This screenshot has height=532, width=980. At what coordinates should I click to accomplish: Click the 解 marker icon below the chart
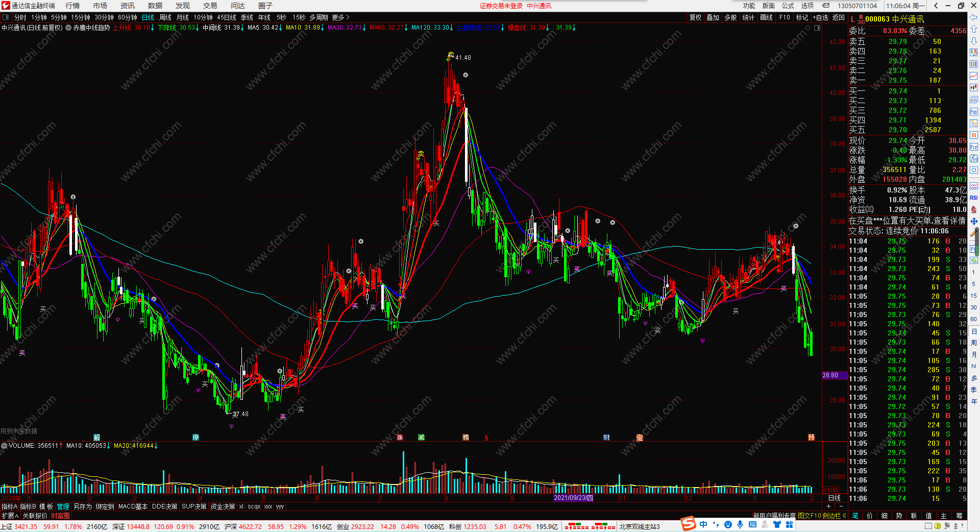click(x=96, y=438)
